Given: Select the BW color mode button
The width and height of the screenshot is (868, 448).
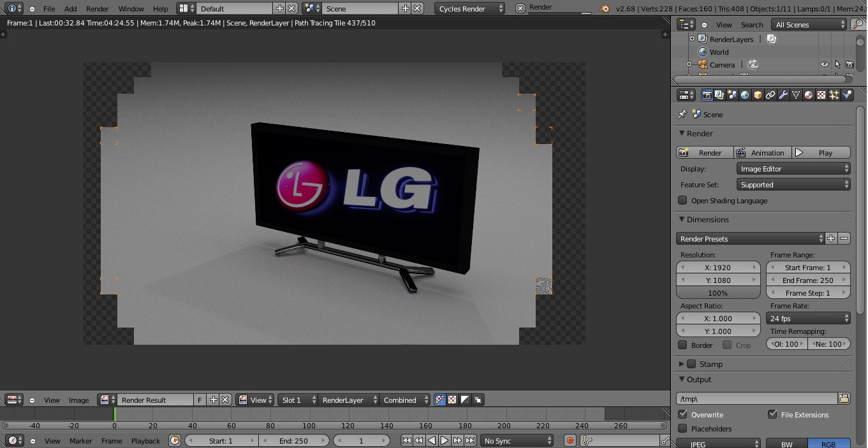Looking at the screenshot, I should point(786,444).
